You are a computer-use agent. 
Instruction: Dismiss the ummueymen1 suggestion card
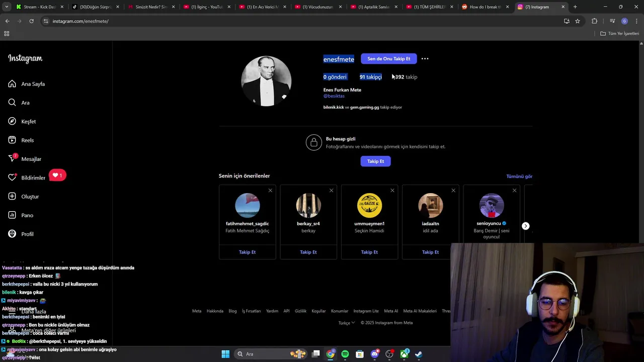pos(392,191)
